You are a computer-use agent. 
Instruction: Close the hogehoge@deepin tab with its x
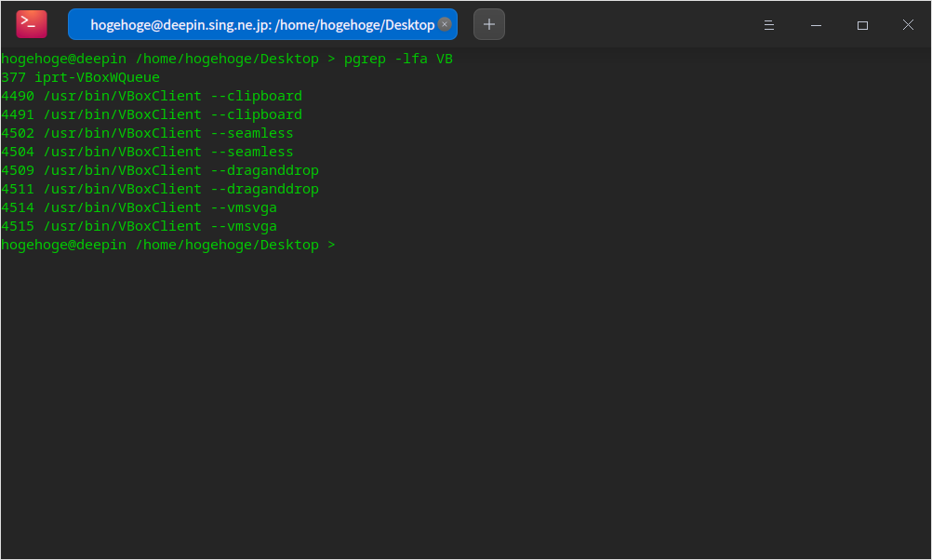click(x=444, y=24)
